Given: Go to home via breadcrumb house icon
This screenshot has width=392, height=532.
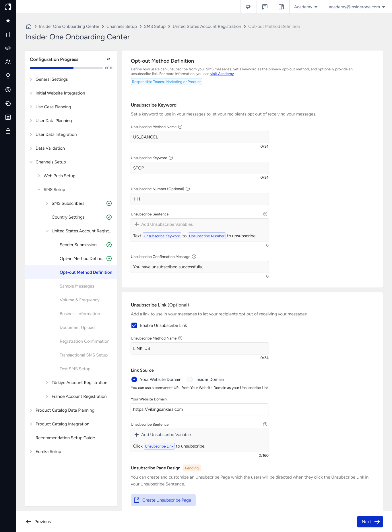Looking at the screenshot, I should tap(29, 26).
